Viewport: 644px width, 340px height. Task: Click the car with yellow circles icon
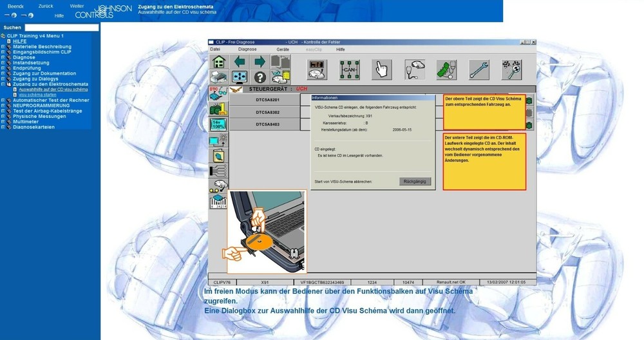pyautogui.click(x=218, y=187)
